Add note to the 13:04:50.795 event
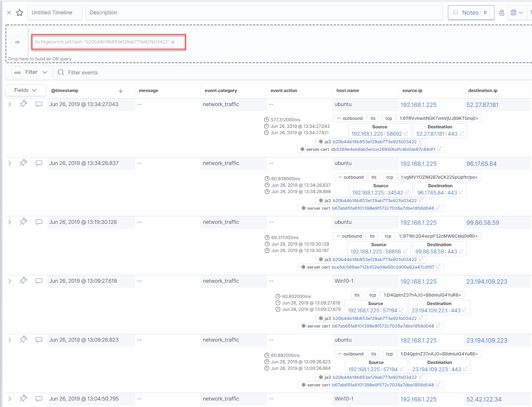Viewport: 532px width, 407px height. [39, 399]
